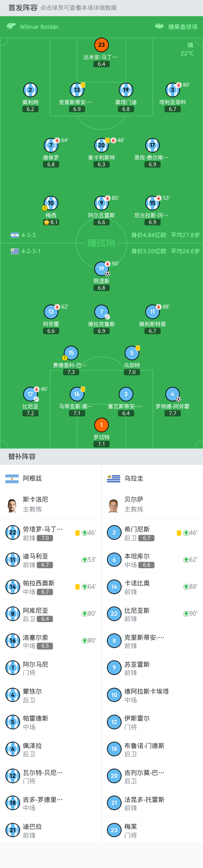Click 阿根廷 team header in substitutes
Image resolution: width=203 pixels, height=868 pixels.
coord(32,478)
